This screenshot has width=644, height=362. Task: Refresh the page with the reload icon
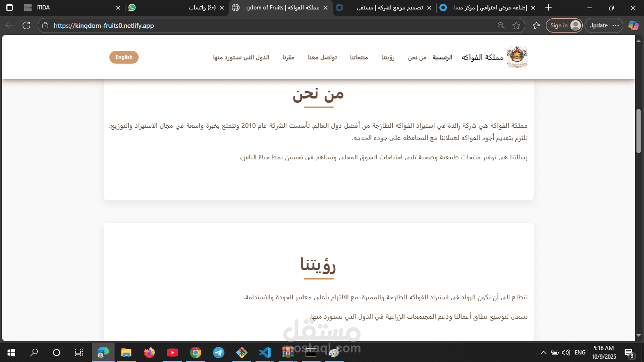click(x=26, y=25)
